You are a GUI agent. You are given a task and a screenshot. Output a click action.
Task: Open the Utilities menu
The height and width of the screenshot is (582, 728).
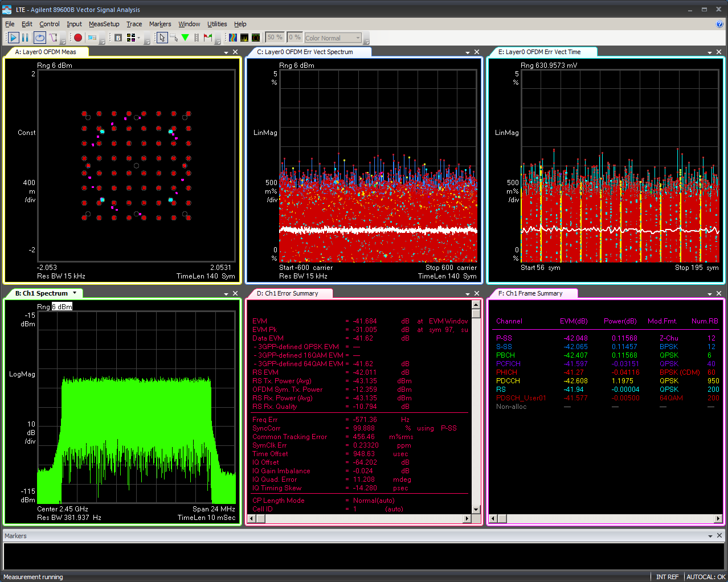(x=217, y=24)
